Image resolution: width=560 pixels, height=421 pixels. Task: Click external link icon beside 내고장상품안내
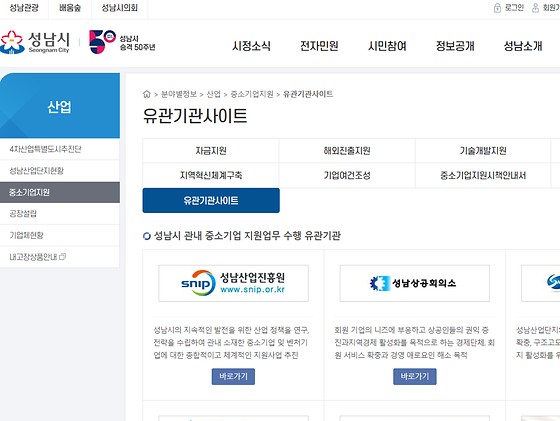(62, 257)
